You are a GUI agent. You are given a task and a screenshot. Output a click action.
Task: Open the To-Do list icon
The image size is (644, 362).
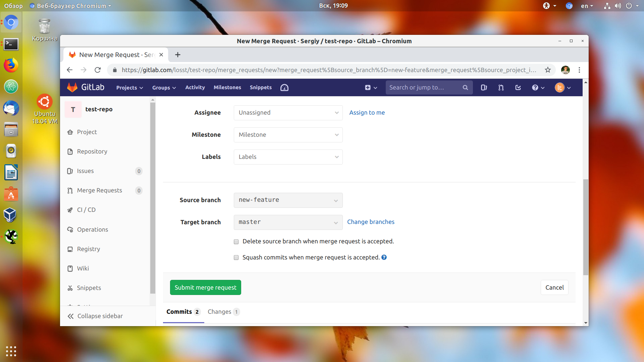518,87
